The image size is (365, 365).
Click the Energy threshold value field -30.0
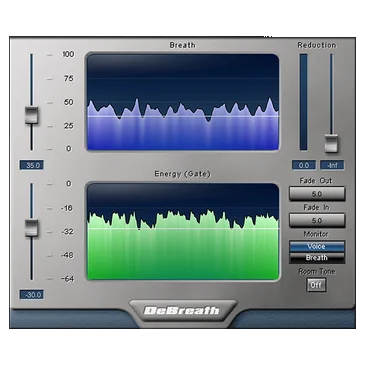pyautogui.click(x=32, y=295)
